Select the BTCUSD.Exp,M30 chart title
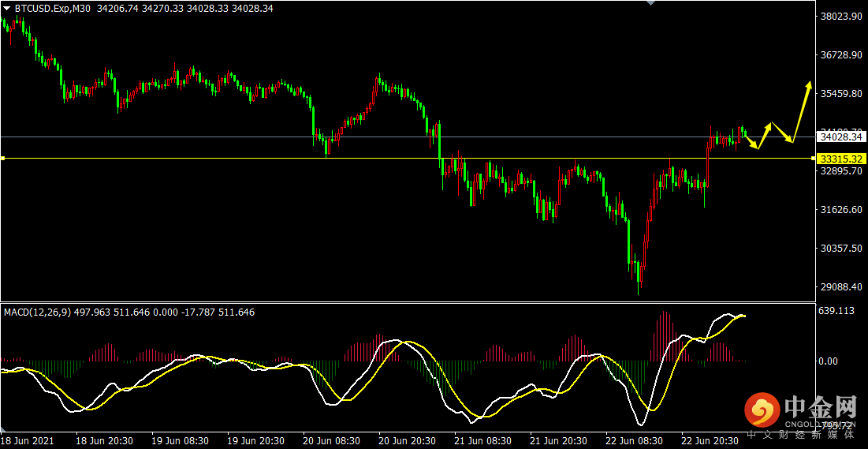The image size is (868, 449). point(53,9)
